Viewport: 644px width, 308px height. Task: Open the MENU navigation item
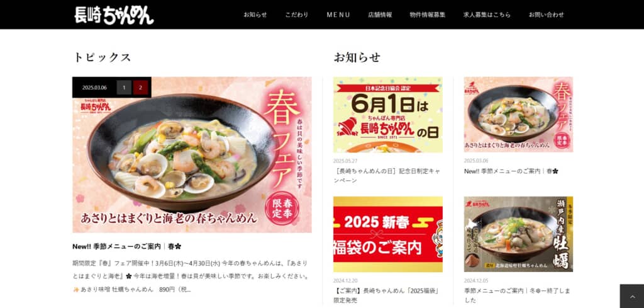(338, 15)
